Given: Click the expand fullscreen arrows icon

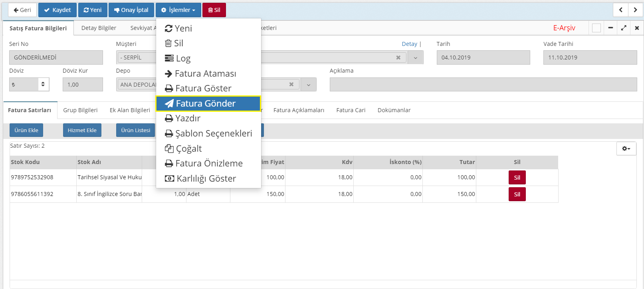Looking at the screenshot, I should [x=624, y=28].
